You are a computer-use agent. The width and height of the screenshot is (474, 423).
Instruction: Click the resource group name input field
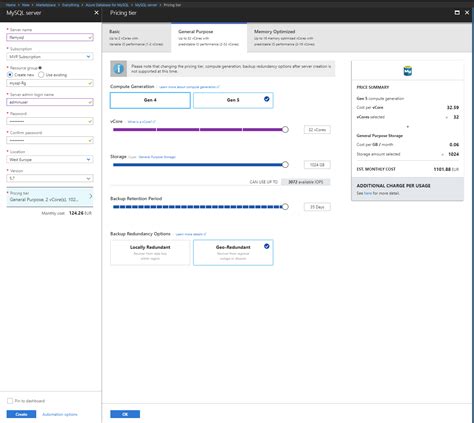tap(50, 83)
